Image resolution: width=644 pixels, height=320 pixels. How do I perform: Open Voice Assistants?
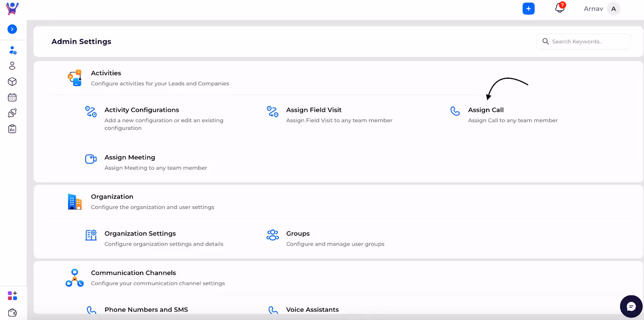(x=312, y=310)
